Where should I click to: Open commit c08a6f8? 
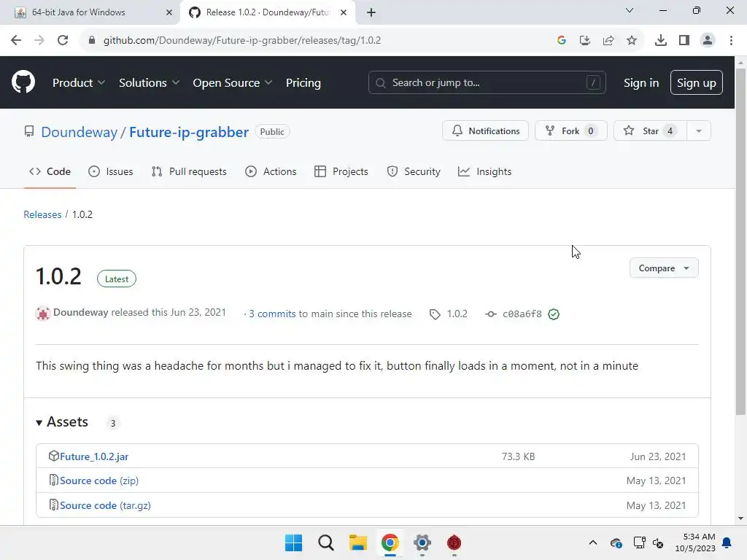click(522, 314)
